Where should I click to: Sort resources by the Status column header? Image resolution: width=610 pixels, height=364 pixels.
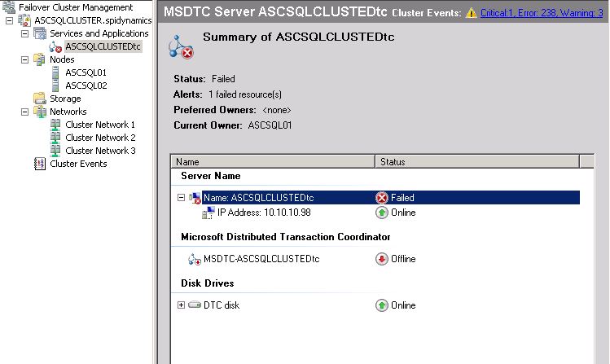coord(477,161)
